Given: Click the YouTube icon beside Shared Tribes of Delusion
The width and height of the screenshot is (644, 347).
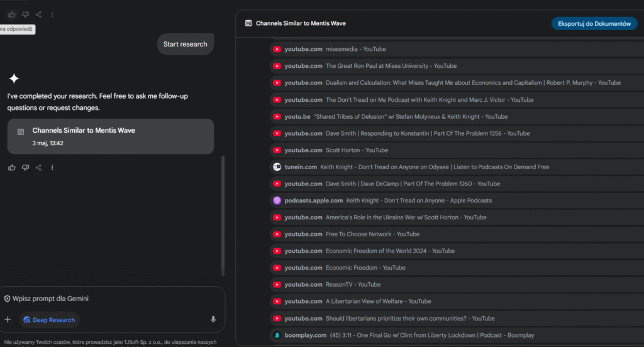Looking at the screenshot, I should point(277,117).
